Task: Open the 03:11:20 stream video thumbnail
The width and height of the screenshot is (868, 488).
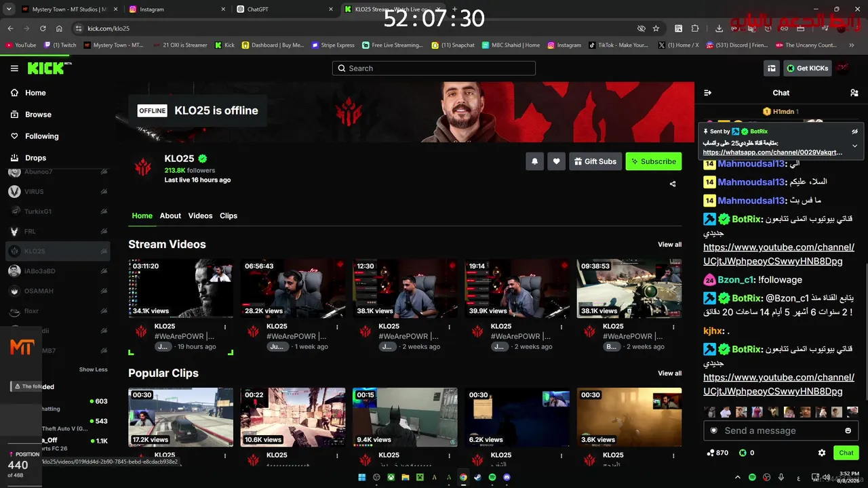Action: [x=181, y=288]
